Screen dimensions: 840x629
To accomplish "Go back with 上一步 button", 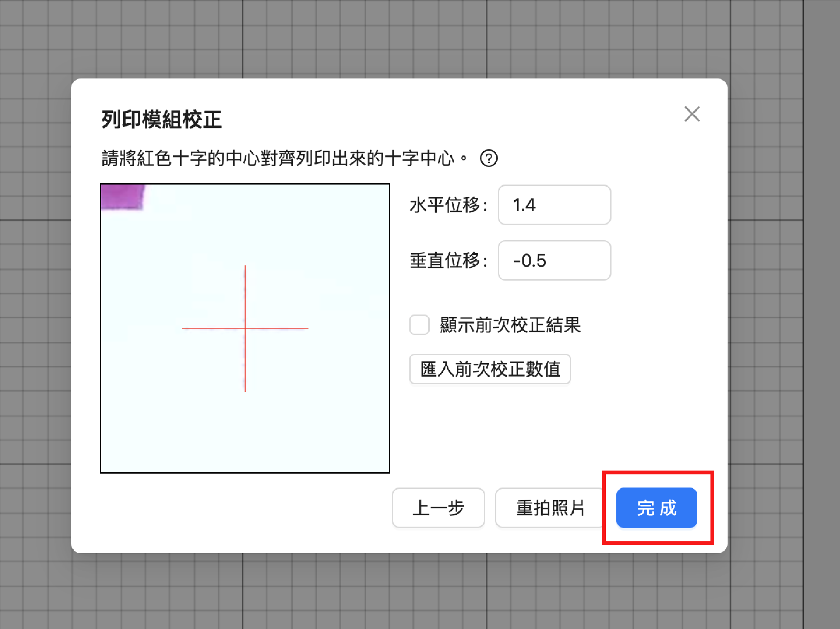I will 438,508.
